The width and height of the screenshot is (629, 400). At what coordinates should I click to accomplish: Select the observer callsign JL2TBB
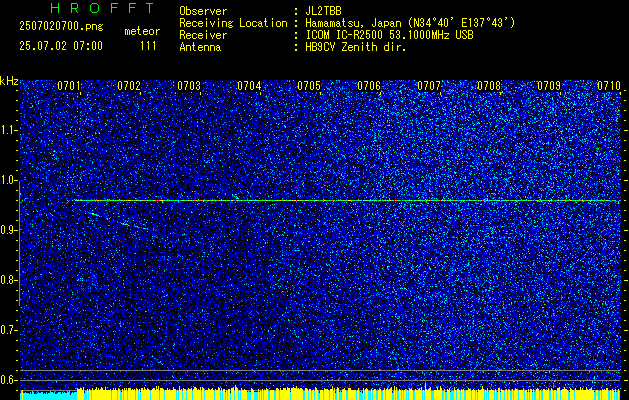pyautogui.click(x=323, y=11)
